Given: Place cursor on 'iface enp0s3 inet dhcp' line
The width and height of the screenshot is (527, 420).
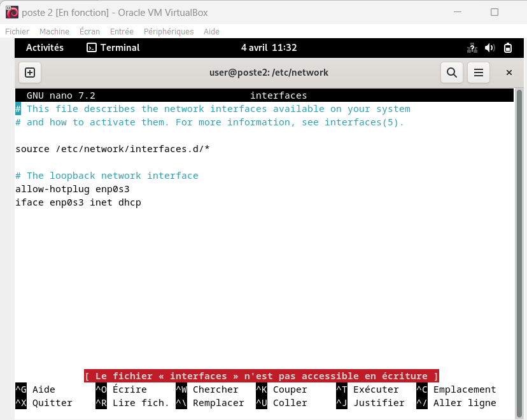Looking at the screenshot, I should point(78,202).
